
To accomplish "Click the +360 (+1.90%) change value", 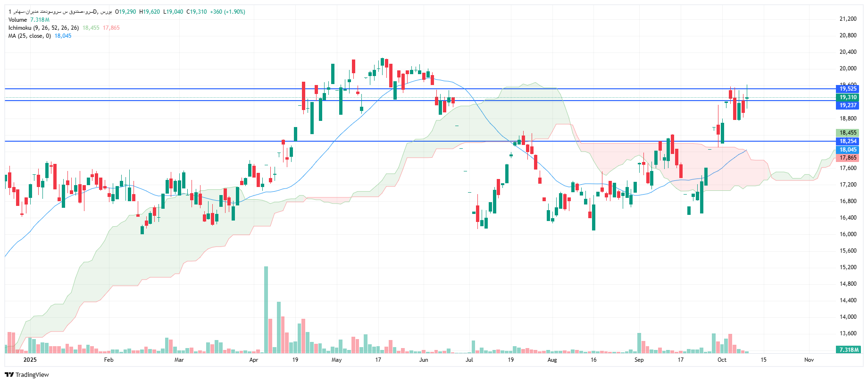I will (227, 12).
